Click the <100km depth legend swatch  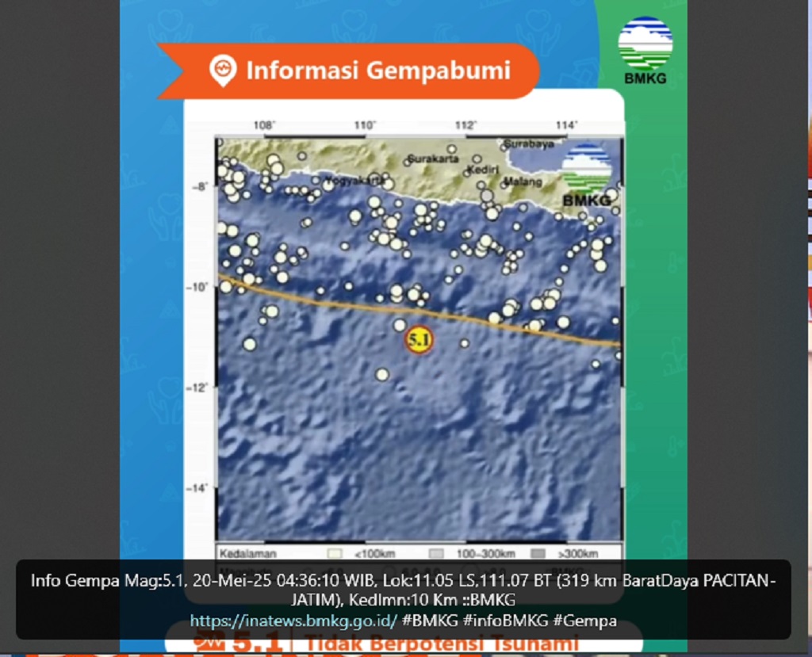pyautogui.click(x=335, y=553)
